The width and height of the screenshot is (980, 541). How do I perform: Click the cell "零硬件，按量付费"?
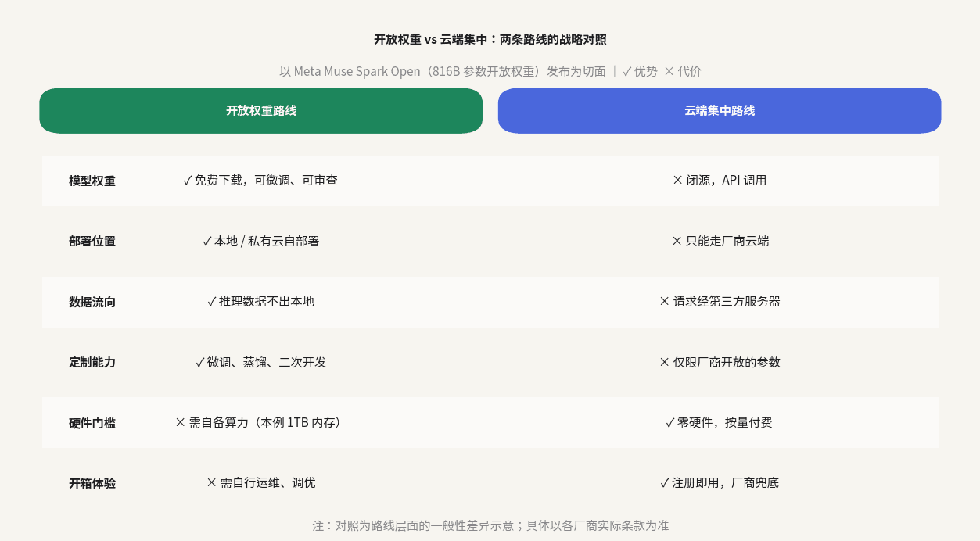pos(720,422)
